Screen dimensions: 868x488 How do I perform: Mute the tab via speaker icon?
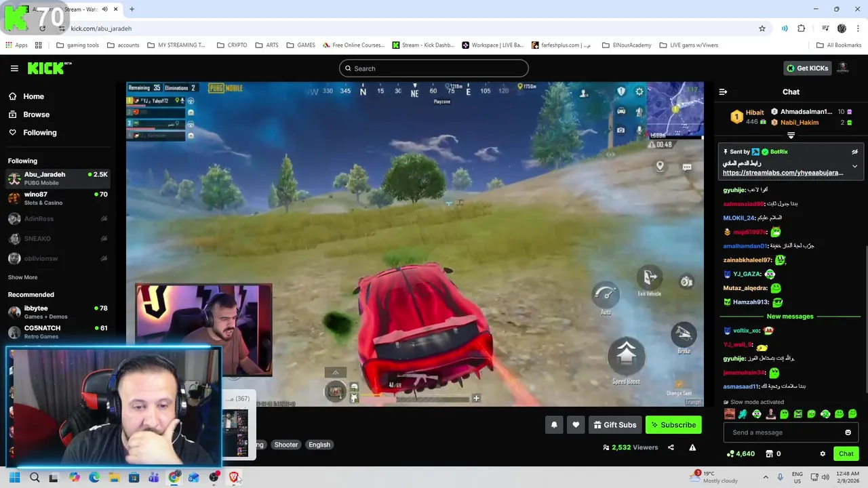point(104,9)
